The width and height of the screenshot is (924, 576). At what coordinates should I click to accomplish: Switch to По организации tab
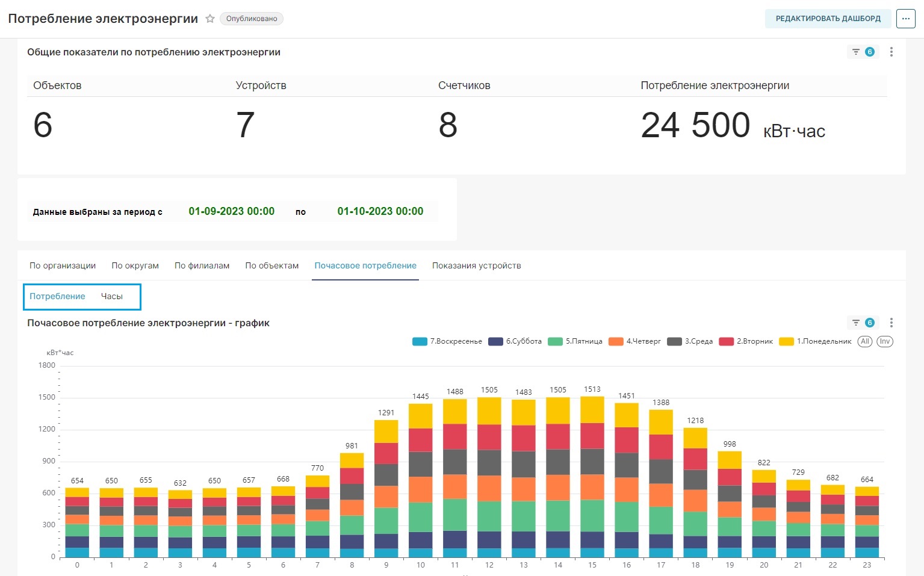[x=63, y=265]
